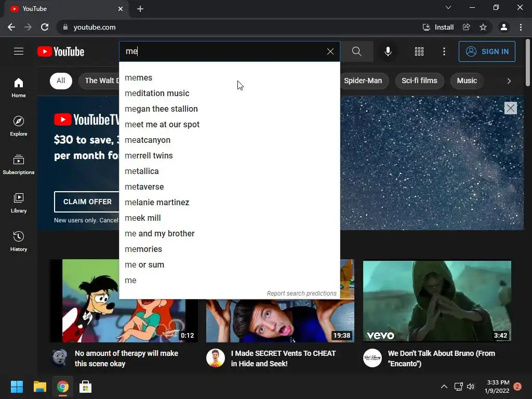The image size is (532, 399).
Task: Open File Explorer from the taskbar
Action: pos(39,387)
